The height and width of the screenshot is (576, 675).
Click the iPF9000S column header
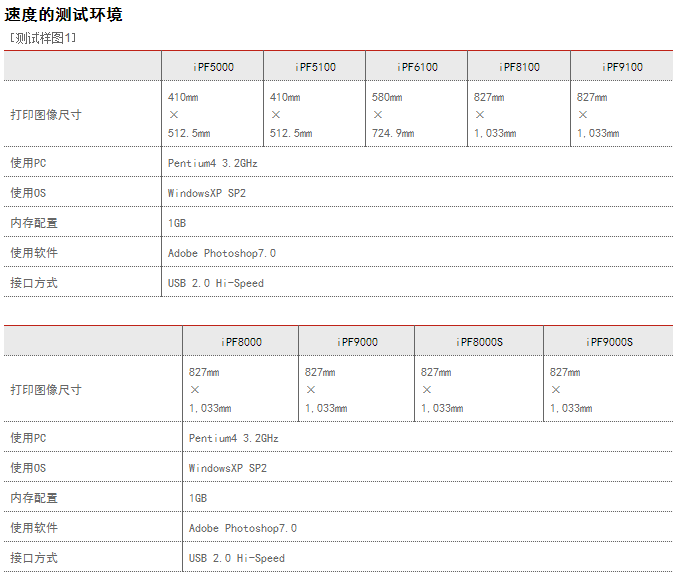(x=609, y=342)
